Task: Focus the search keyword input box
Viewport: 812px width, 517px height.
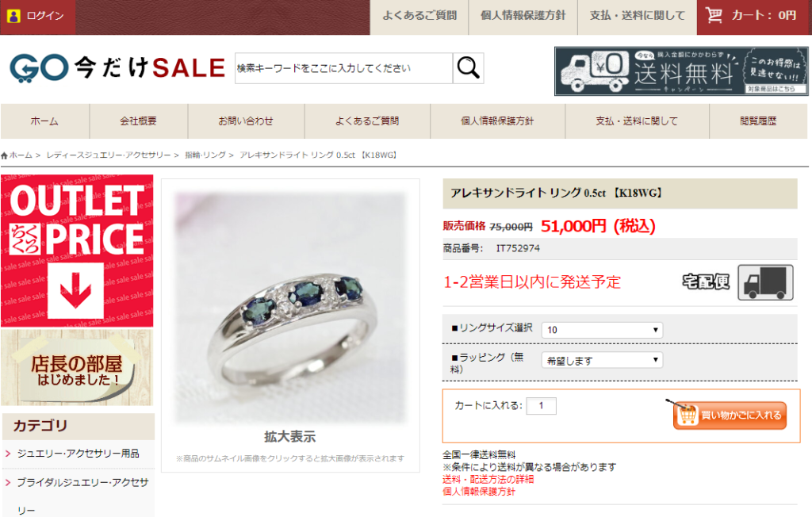Action: (x=344, y=68)
